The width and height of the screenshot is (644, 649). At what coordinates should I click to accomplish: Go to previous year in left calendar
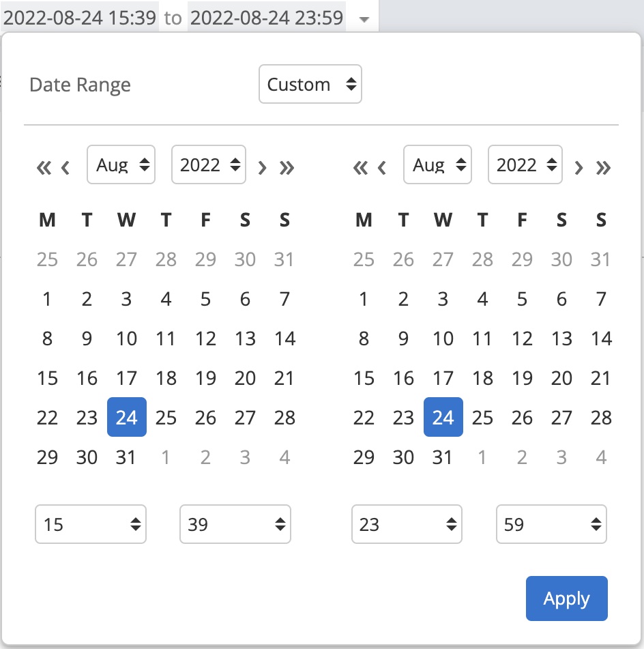click(x=44, y=167)
